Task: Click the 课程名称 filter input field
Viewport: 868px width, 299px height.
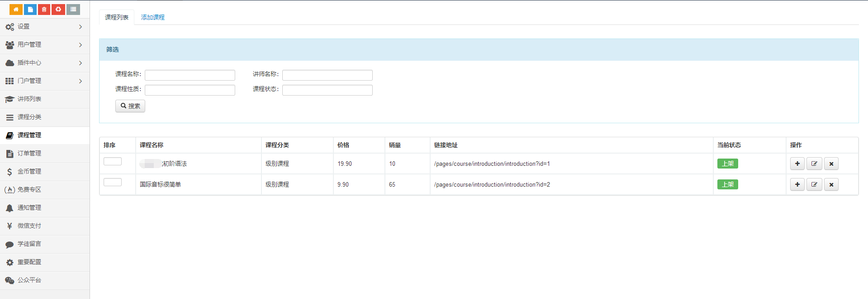Action: click(x=190, y=75)
